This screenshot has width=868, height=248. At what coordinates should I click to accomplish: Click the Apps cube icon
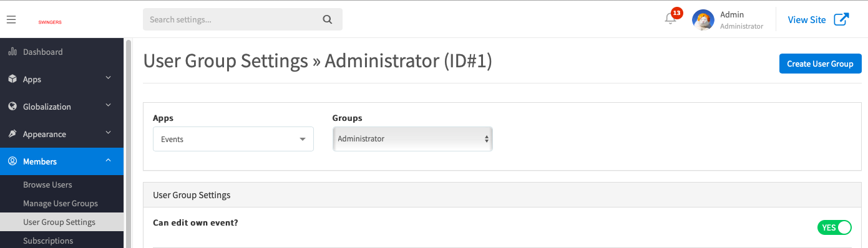coord(12,79)
